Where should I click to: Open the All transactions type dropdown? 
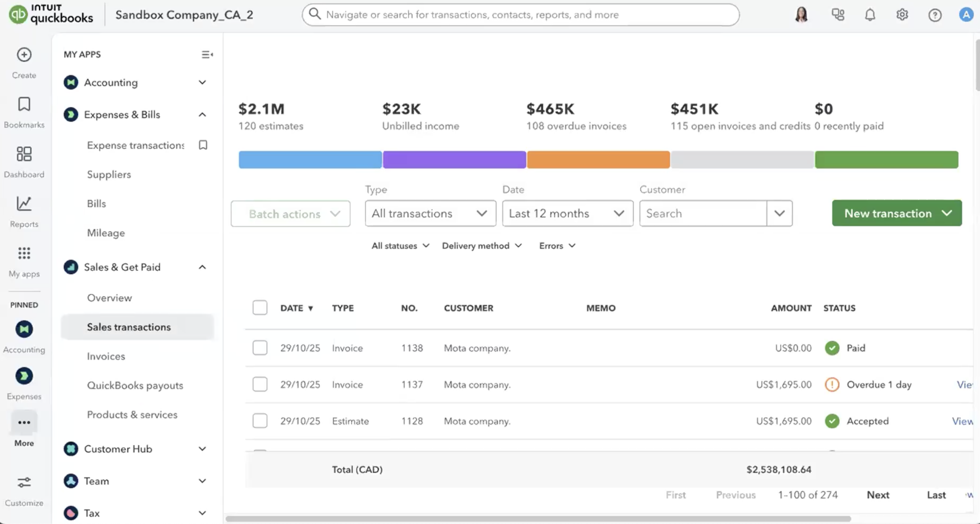click(430, 213)
